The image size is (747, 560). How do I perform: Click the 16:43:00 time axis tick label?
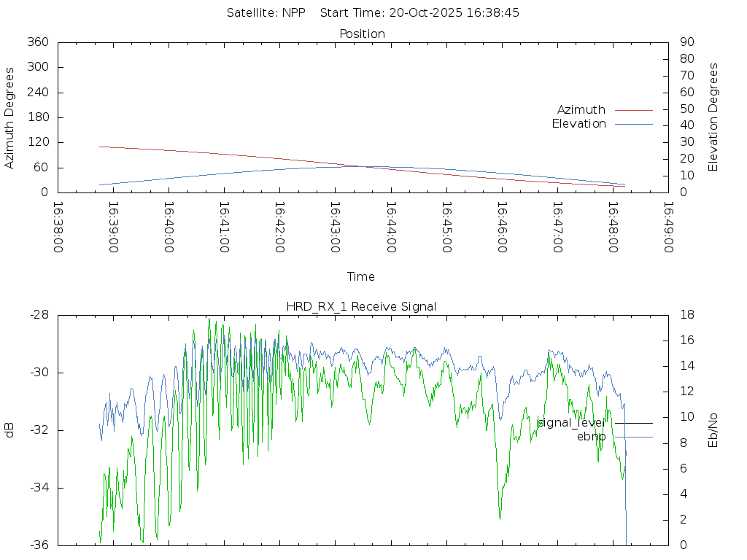334,227
